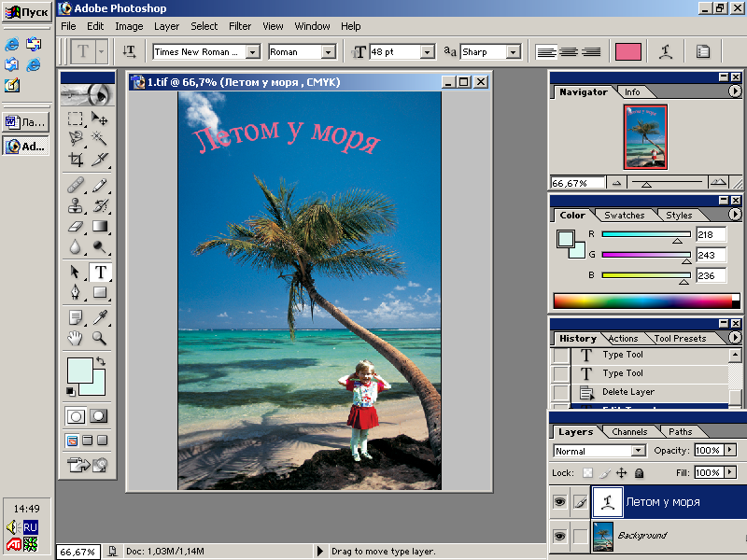Image resolution: width=747 pixels, height=560 pixels.
Task: Select the Notes tool
Action: coord(76,317)
